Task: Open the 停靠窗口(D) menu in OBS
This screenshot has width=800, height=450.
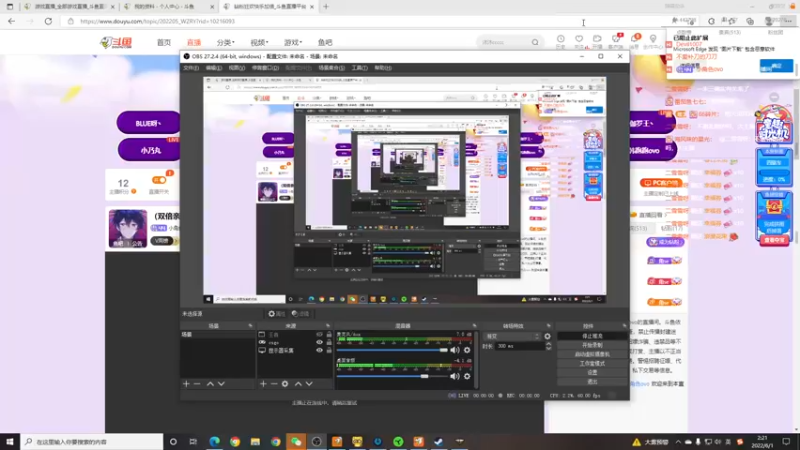Action: 265,68
